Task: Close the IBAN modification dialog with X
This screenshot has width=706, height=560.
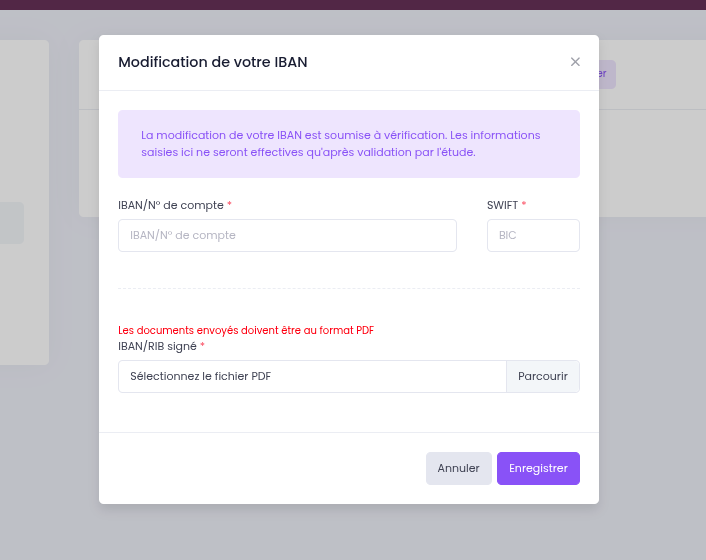Action: pyautogui.click(x=575, y=62)
